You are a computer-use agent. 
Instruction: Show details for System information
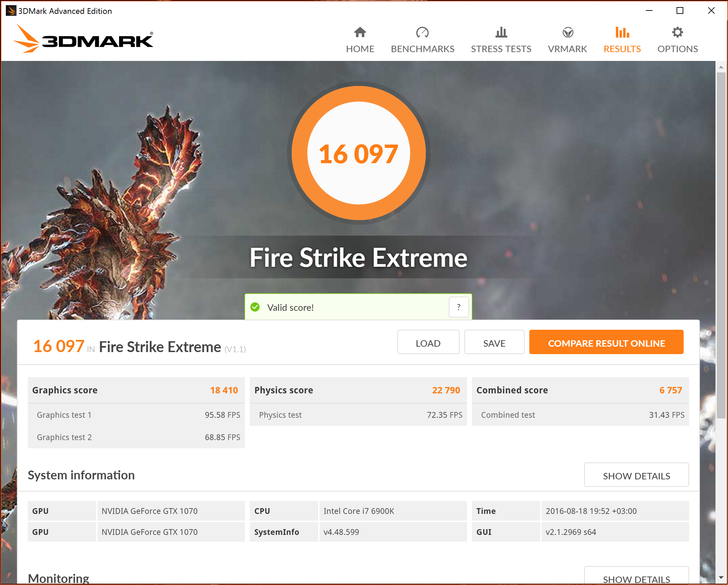coord(636,476)
